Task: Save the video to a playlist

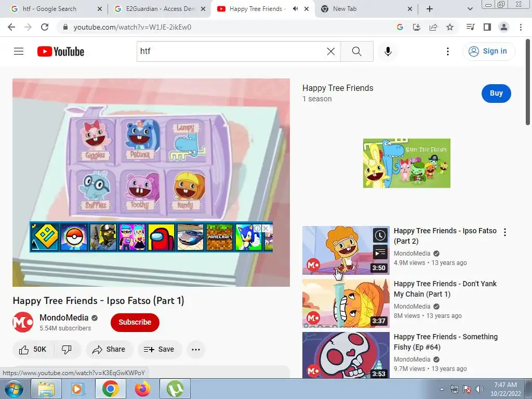Action: pyautogui.click(x=159, y=350)
